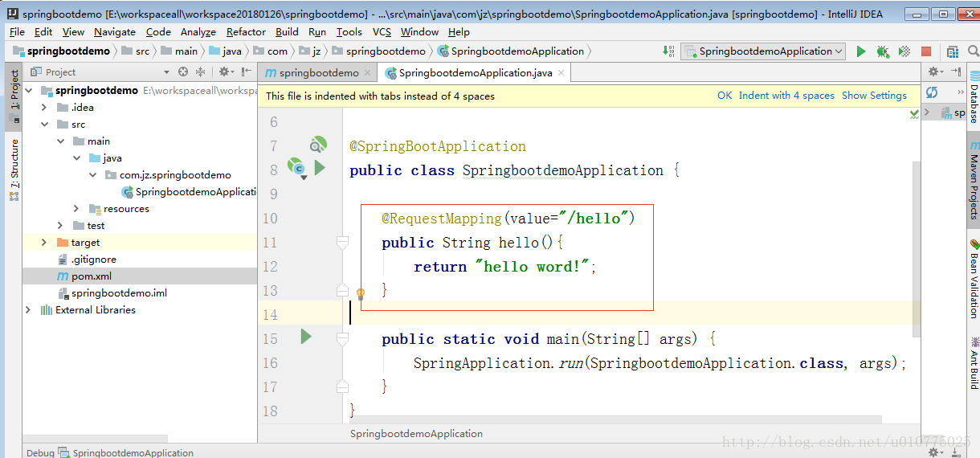Open the VCS menu
The width and height of the screenshot is (980, 458).
point(382,31)
